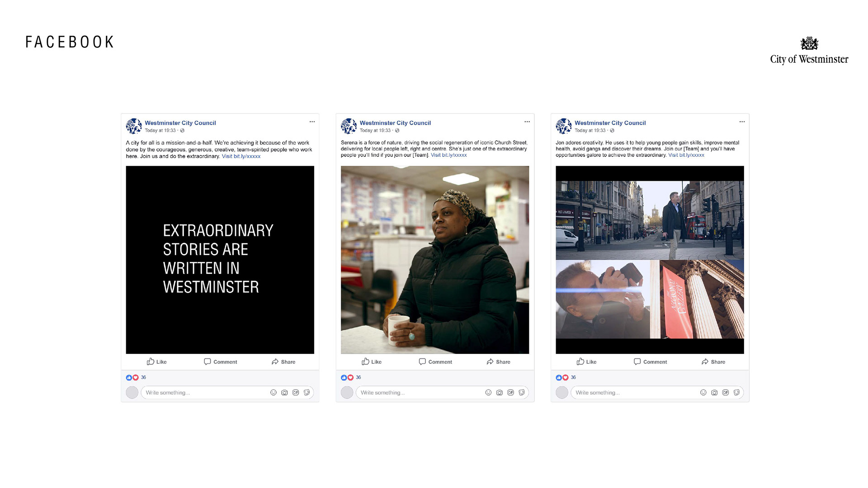The width and height of the screenshot is (868, 488).
Task: Click GIF icon in middle comment box
Action: click(510, 393)
